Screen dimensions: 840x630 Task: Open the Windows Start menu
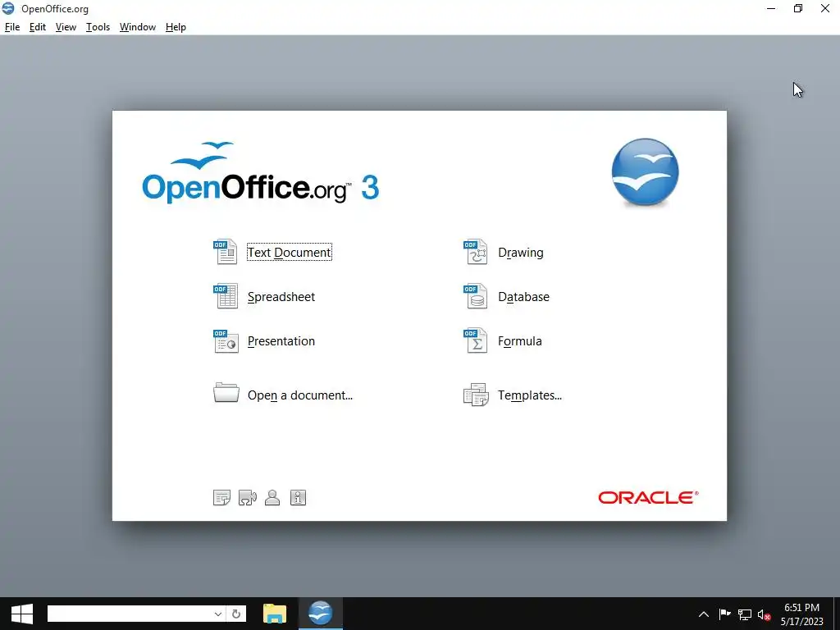coord(22,614)
